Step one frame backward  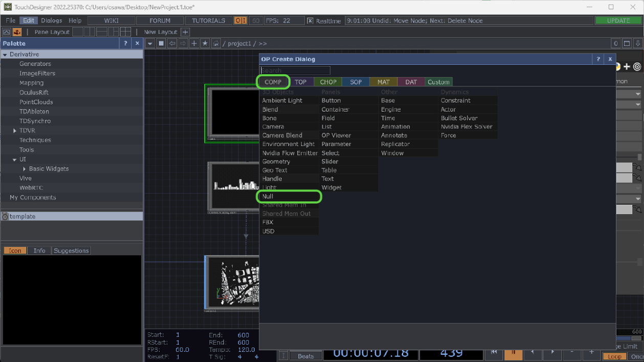[x=532, y=354]
